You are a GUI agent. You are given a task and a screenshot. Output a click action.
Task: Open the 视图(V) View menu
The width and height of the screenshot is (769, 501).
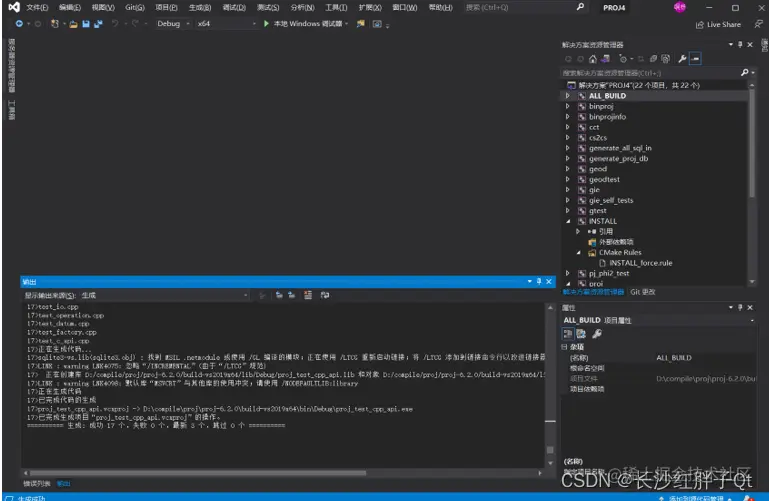103,7
